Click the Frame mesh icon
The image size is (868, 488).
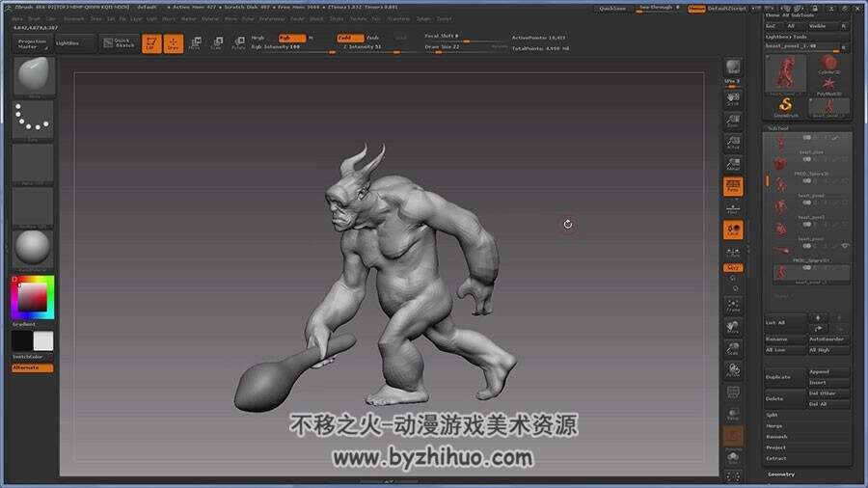coord(733,306)
